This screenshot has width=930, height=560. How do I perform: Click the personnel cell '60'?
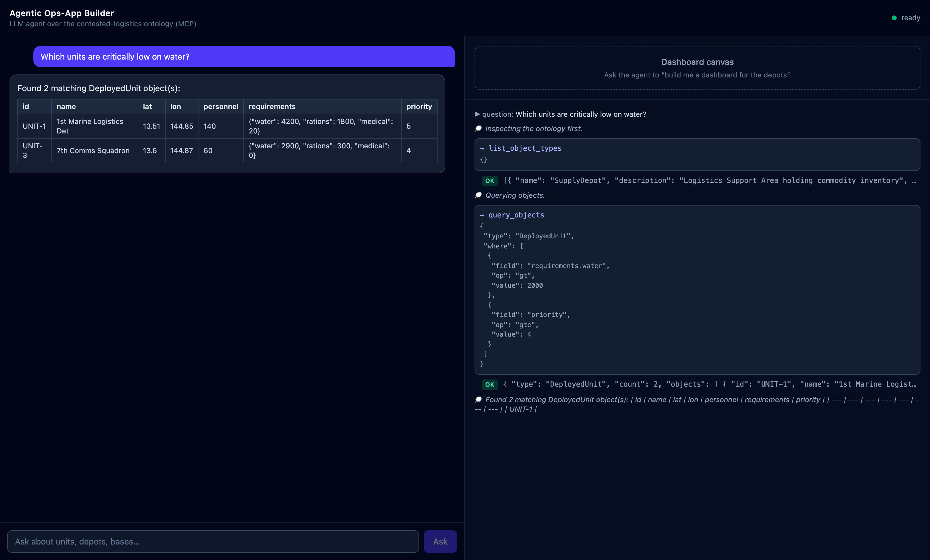pos(221,150)
